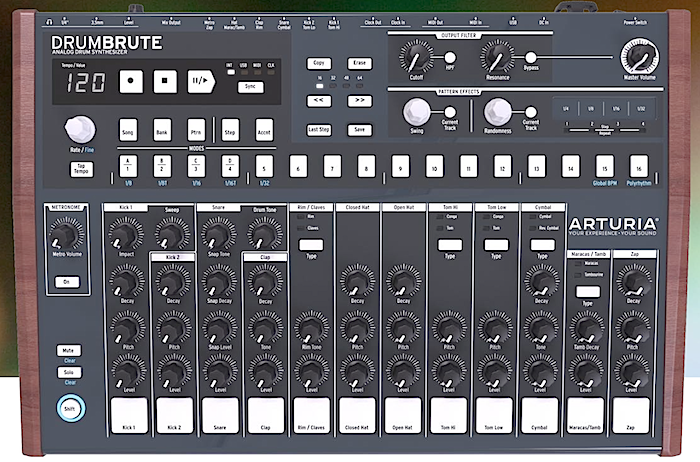The image size is (700, 462).
Task: Enable the HPF filter button
Action: 449,58
